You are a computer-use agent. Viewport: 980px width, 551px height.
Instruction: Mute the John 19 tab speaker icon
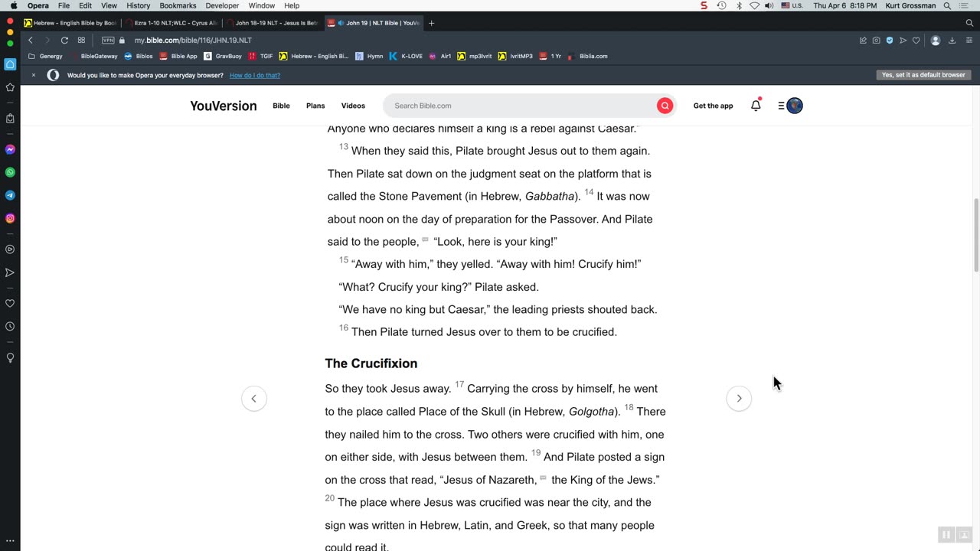340,23
